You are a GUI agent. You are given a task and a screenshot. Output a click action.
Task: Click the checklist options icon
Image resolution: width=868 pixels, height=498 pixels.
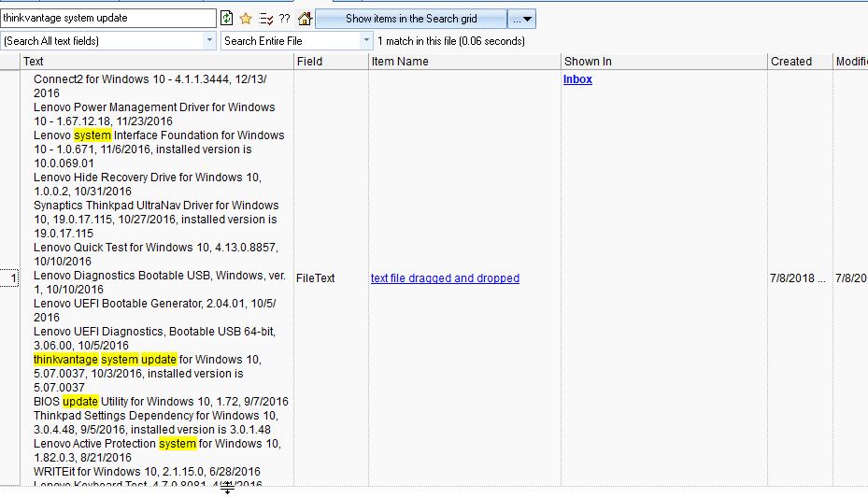(265, 19)
